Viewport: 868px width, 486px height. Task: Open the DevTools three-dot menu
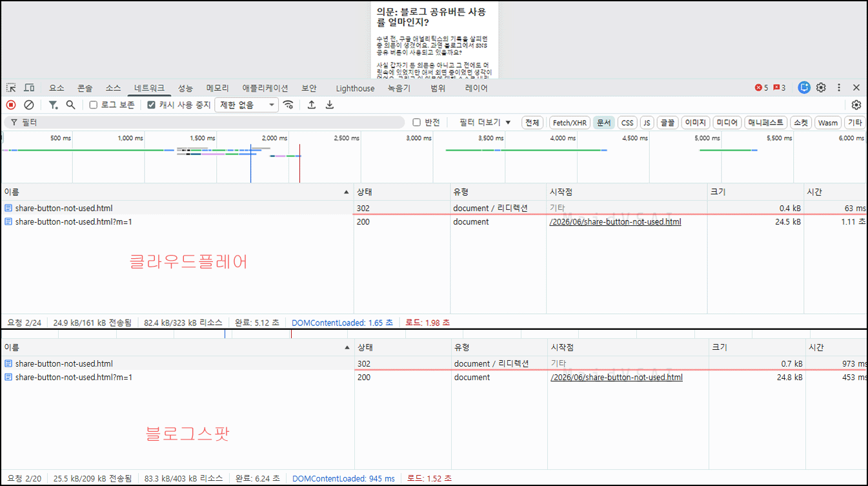coord(839,88)
